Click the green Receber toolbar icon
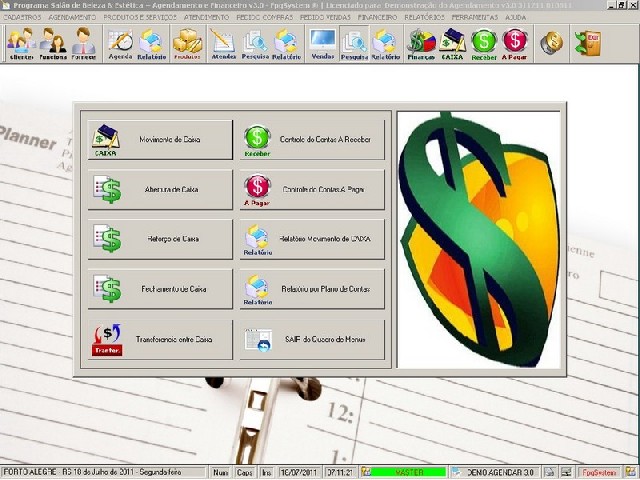640x480 pixels. [484, 43]
